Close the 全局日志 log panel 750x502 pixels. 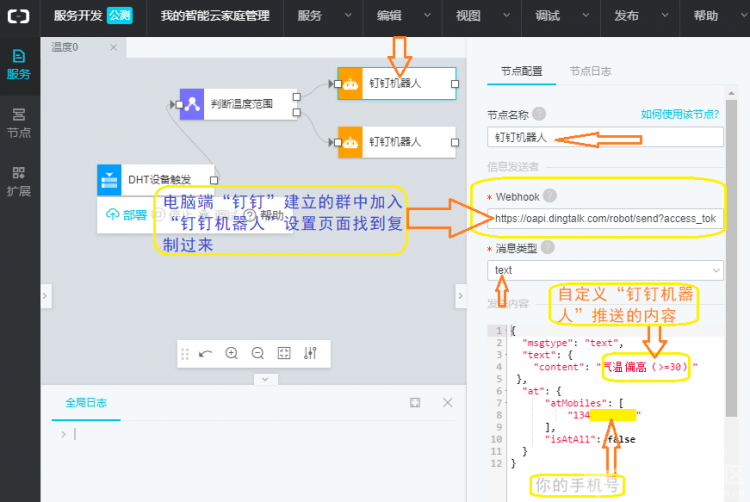[x=448, y=403]
